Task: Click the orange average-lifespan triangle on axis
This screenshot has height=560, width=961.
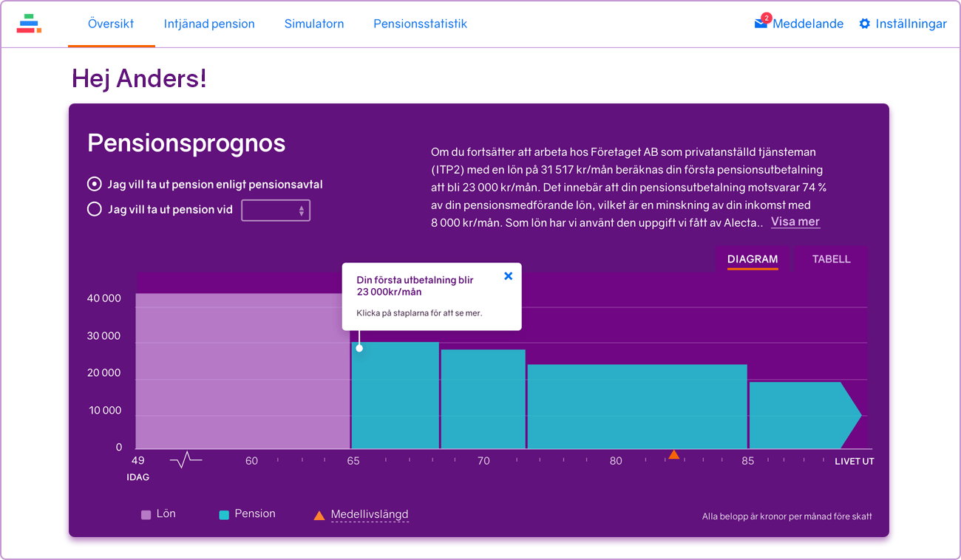Action: point(673,454)
